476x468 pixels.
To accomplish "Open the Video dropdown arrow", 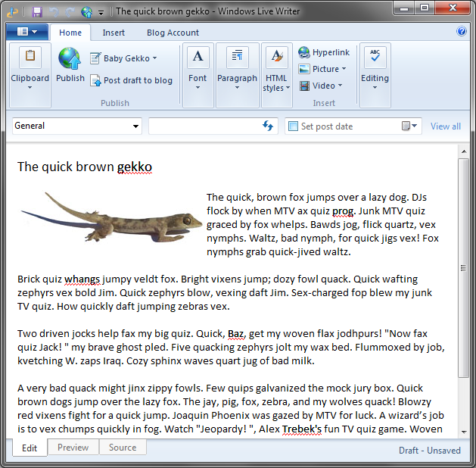I will (340, 86).
